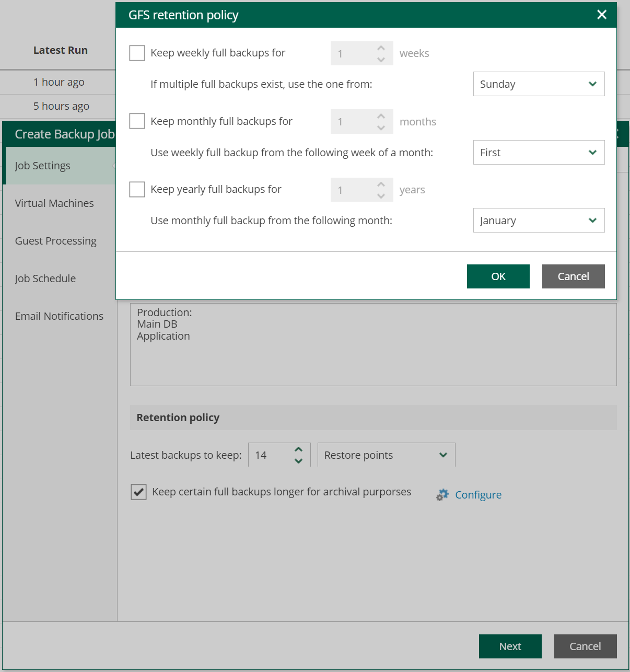The width and height of the screenshot is (630, 672).
Task: Open the January month dropdown
Action: [x=539, y=221]
